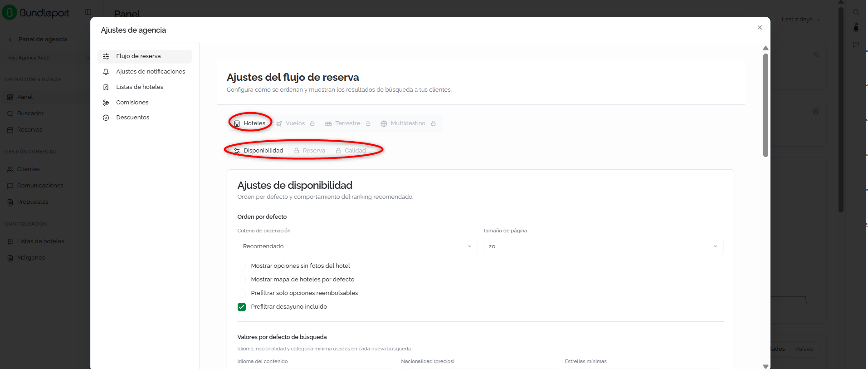Viewport: 868px width, 369px height.
Task: Enable Mostrar opciones sin fotos del hotel
Action: (x=242, y=266)
